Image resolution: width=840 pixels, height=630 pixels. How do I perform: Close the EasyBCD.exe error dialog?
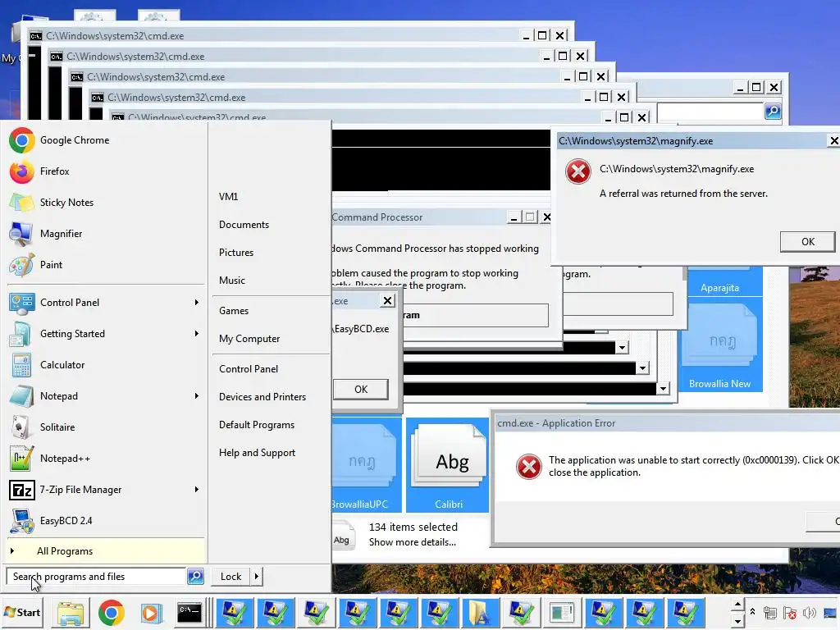pos(387,300)
